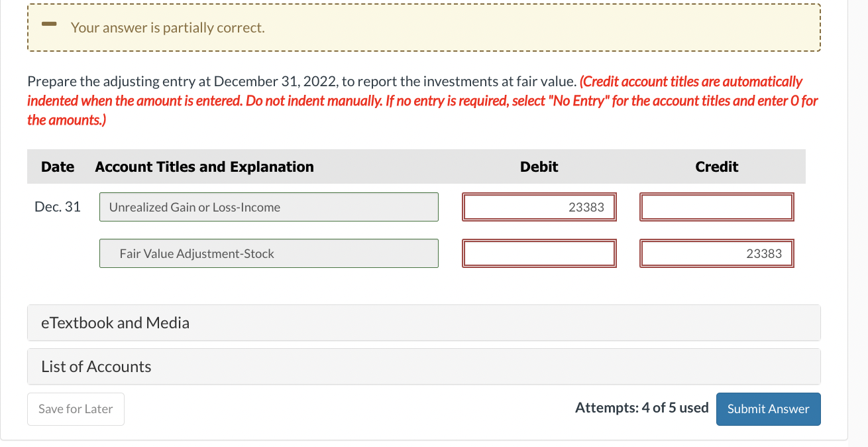Image resolution: width=868 pixels, height=447 pixels.
Task: Click the Dec. 31 date label
Action: tap(58, 207)
